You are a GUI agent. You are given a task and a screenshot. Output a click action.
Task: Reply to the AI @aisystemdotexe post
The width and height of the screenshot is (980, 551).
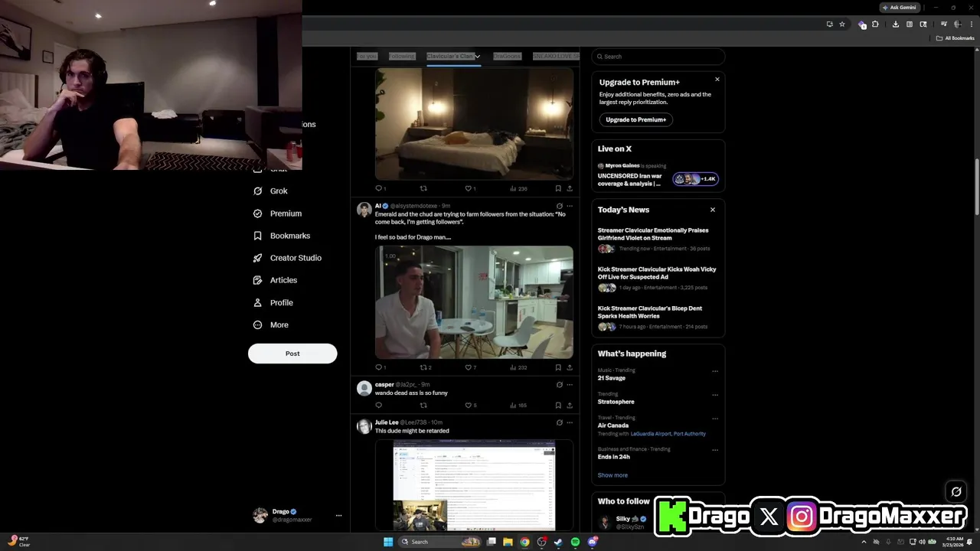point(378,367)
